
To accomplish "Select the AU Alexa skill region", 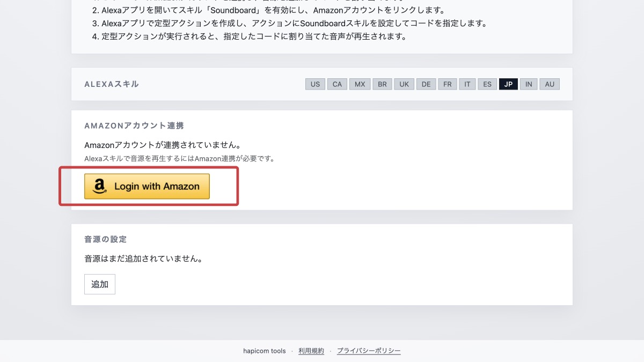I will pos(550,84).
